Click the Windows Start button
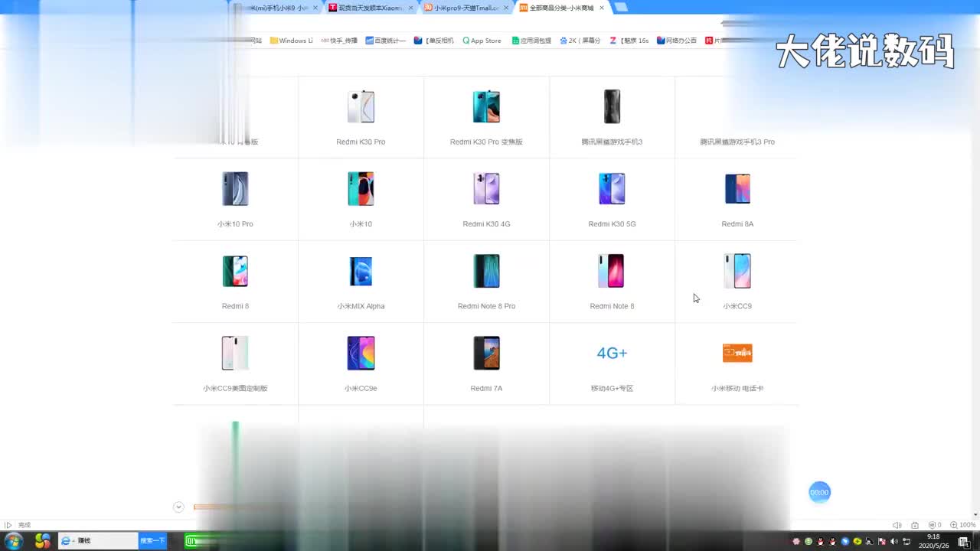The image size is (980, 551). [x=14, y=541]
